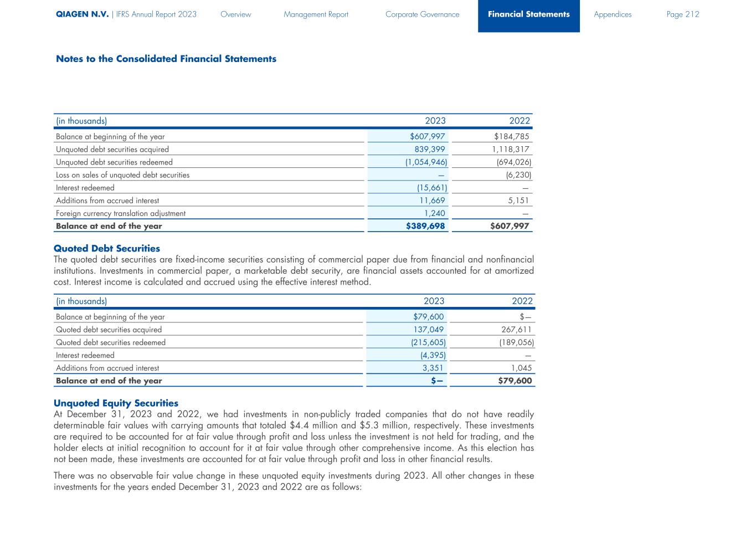Select the Quoted debt securities redeemed row label
The width and height of the screenshot is (756, 534).
(x=110, y=343)
